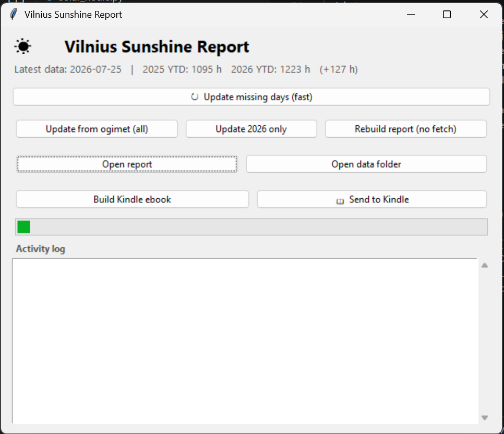Screen dimensions: 504x434
Task: Build the Kindle ebook
Action: [x=133, y=199]
